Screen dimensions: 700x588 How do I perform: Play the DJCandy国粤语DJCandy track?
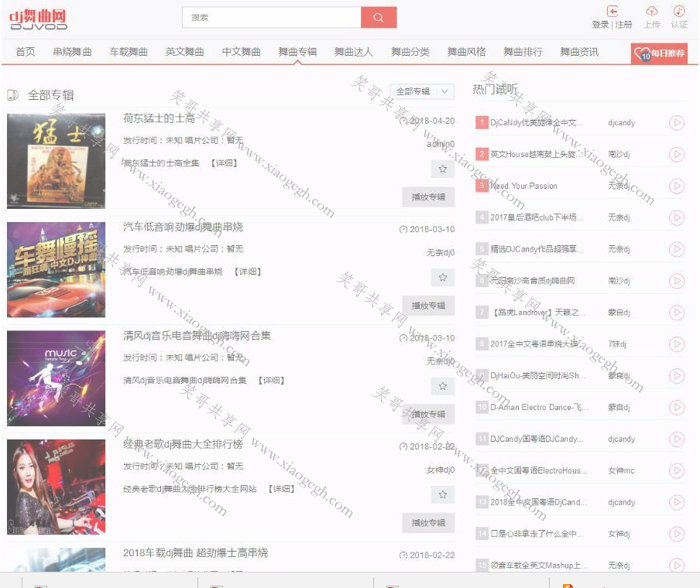click(677, 439)
